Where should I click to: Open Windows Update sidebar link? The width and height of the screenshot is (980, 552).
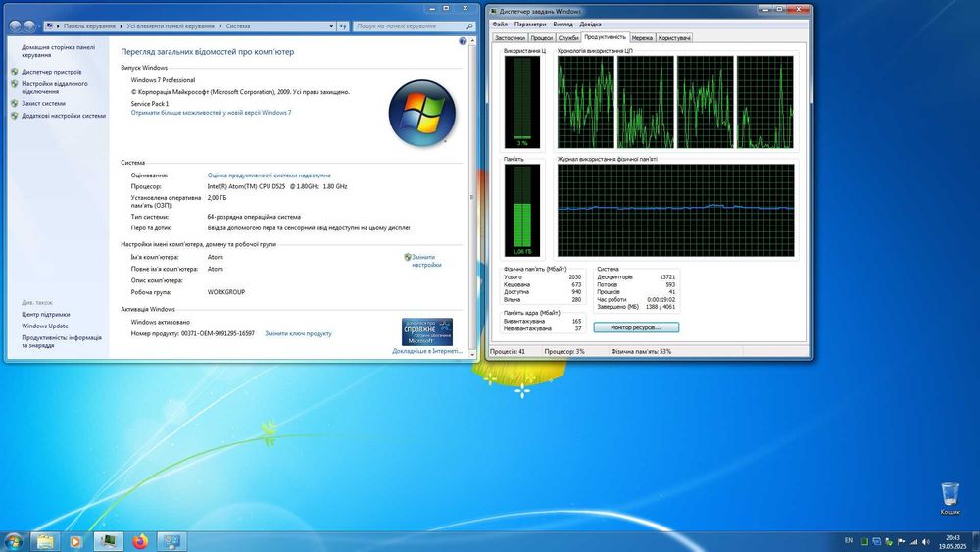[45, 326]
